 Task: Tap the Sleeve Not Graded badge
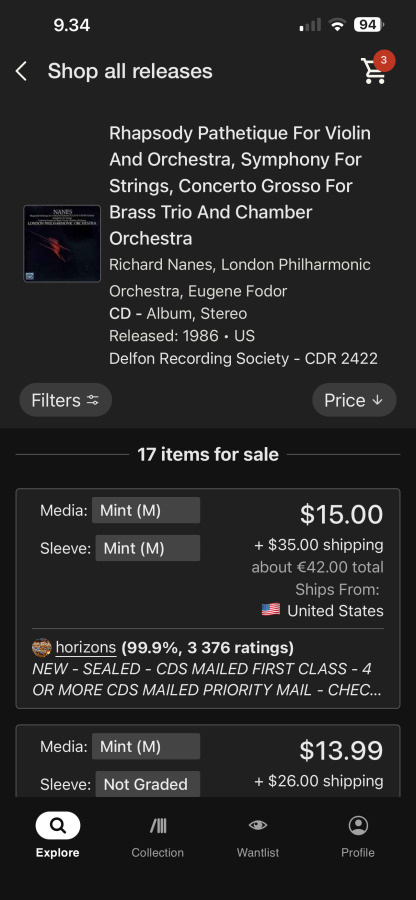[x=147, y=784]
